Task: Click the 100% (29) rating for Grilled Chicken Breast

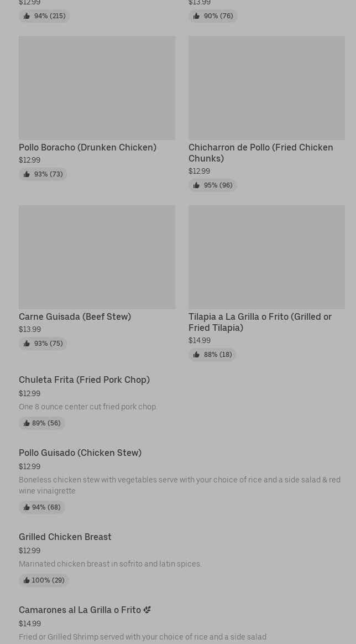Action: pyautogui.click(x=44, y=580)
